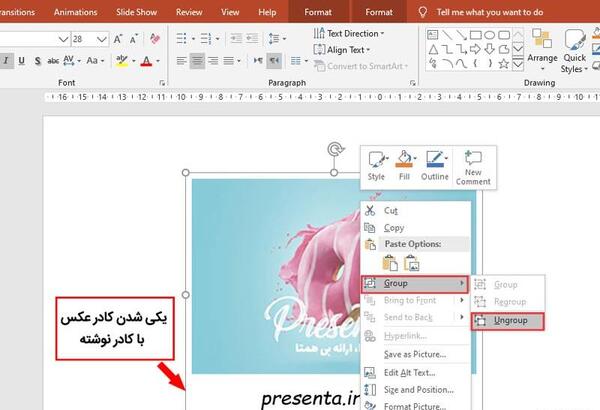This screenshot has width=600, height=410.
Task: Add a New Comment from mini toolbar
Action: coord(473,168)
